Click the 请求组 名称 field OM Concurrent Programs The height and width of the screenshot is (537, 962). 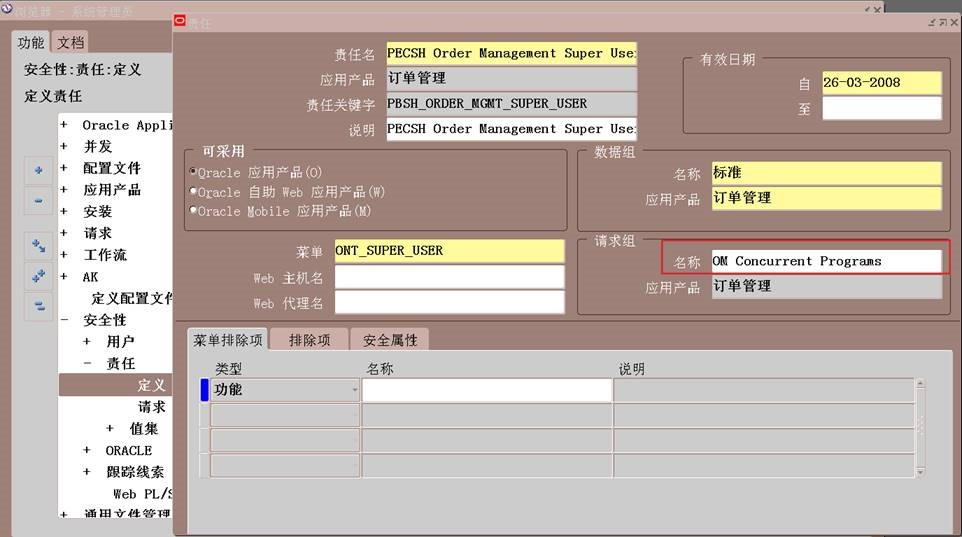(x=826, y=261)
